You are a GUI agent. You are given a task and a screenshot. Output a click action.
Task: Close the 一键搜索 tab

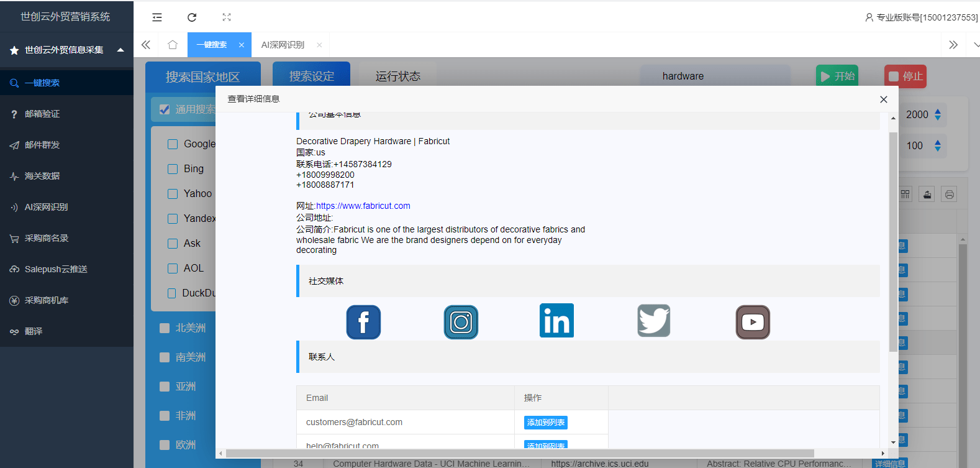tap(242, 45)
